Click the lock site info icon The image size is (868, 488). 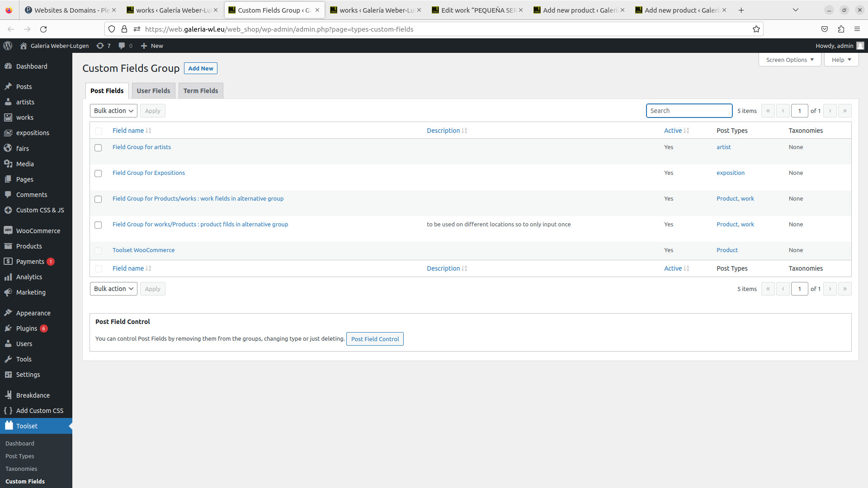coord(124,29)
